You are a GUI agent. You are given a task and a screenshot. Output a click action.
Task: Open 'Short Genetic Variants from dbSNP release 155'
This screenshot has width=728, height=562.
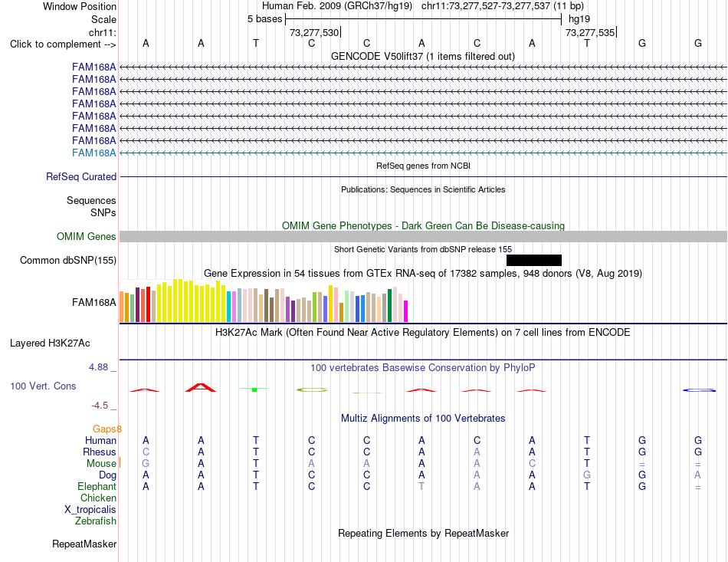(x=423, y=249)
